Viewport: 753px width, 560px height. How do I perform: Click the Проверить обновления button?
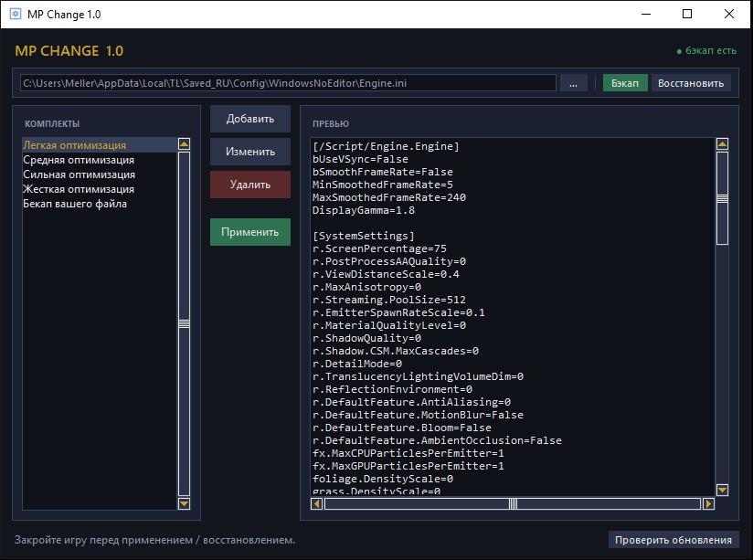pos(673,540)
